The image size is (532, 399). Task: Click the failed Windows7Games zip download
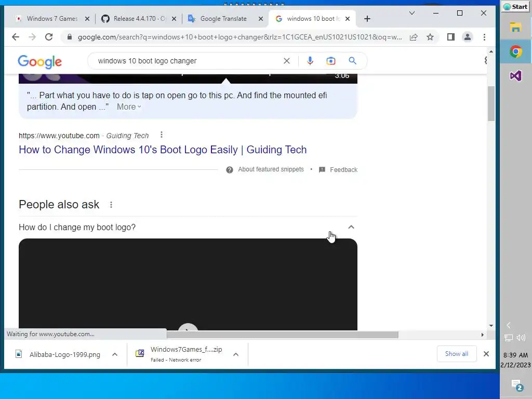(179, 354)
